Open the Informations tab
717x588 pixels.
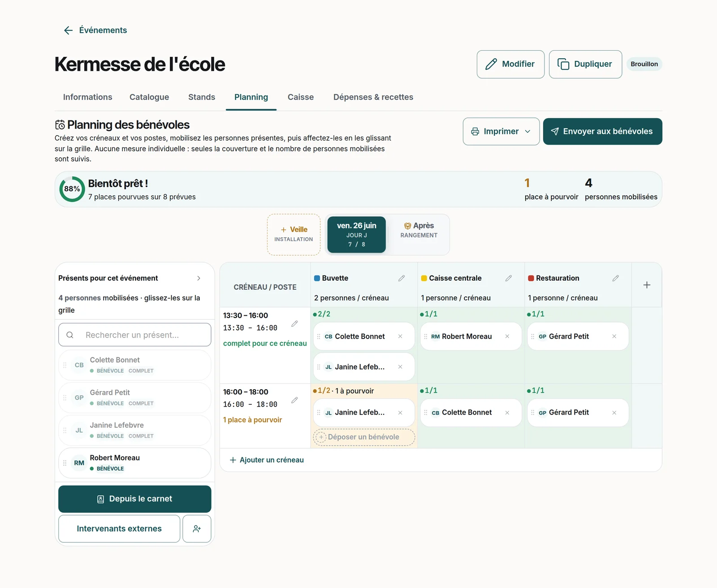[88, 97]
